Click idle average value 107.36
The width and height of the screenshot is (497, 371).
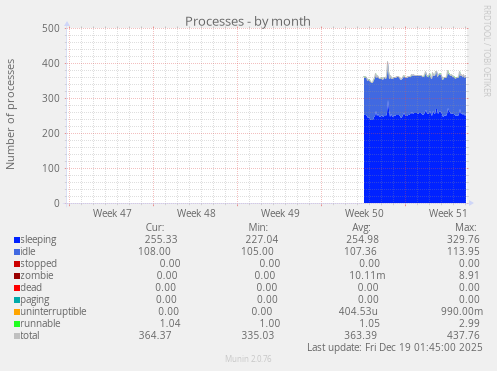[360, 251]
